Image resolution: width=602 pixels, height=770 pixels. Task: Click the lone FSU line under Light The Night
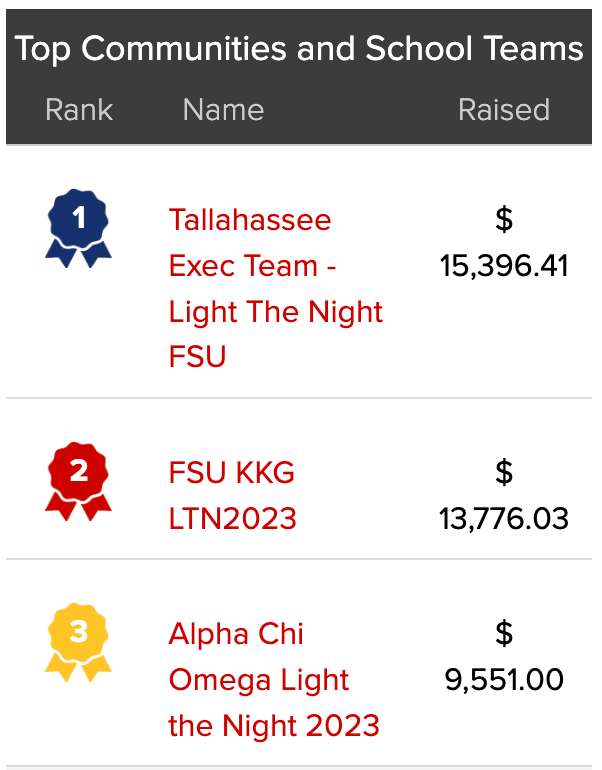[198, 357]
